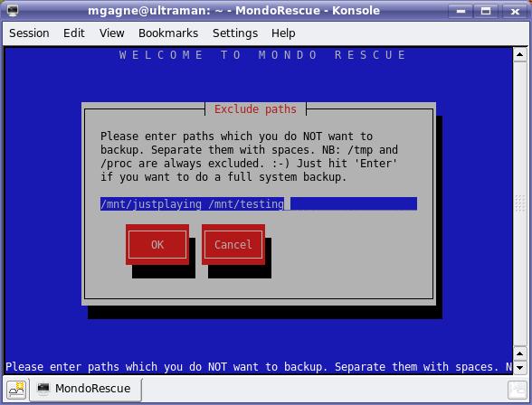532x405 pixels.
Task: Open the Session menu
Action: point(29,33)
